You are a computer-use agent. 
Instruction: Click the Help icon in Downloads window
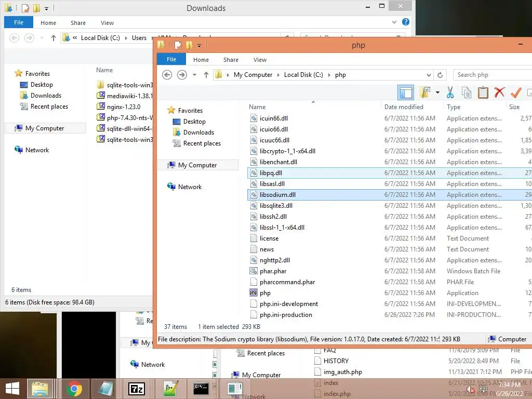pyautogui.click(x=405, y=22)
